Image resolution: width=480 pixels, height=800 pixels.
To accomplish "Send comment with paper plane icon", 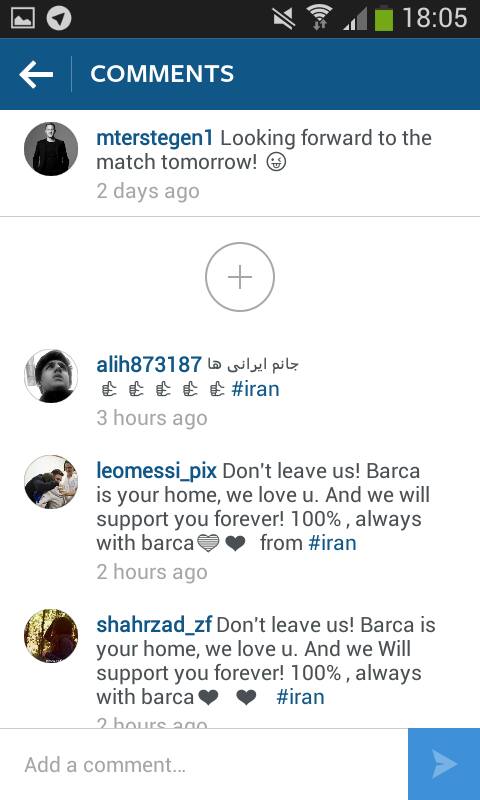I will pos(444,764).
